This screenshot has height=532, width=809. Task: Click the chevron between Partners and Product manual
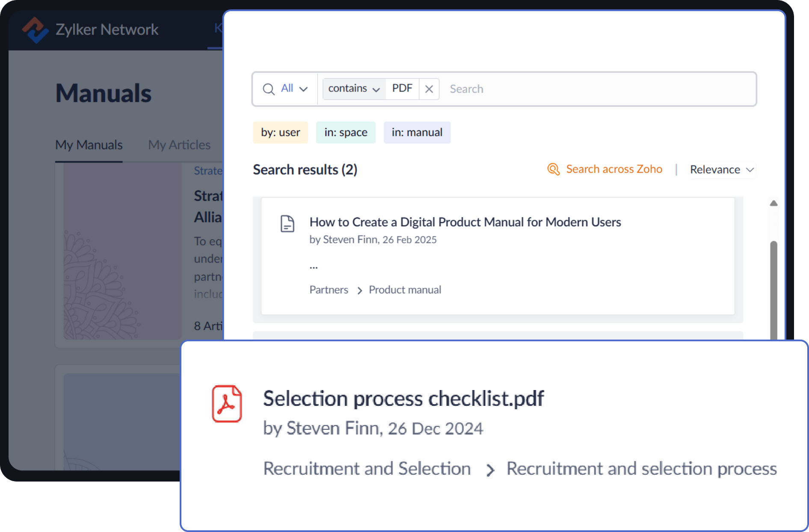pyautogui.click(x=359, y=290)
